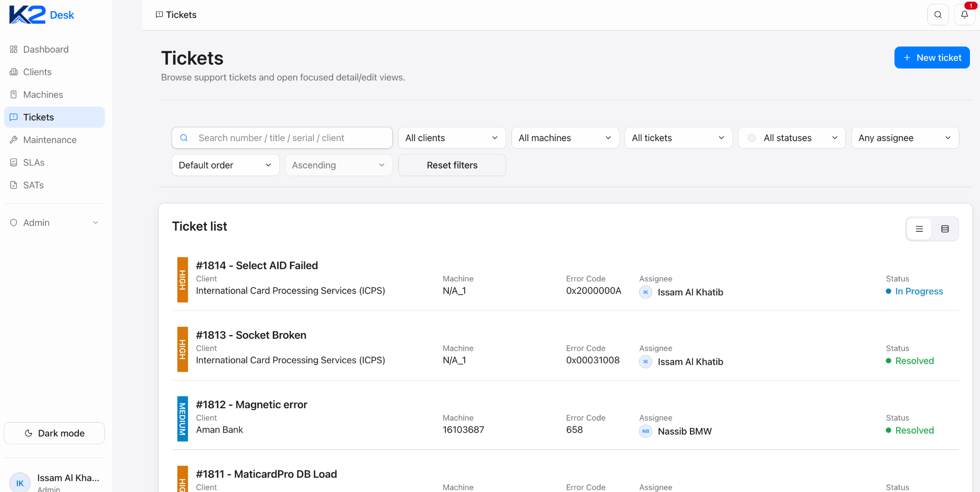
Task: Open user profile avatar in sidebar
Action: point(20,482)
